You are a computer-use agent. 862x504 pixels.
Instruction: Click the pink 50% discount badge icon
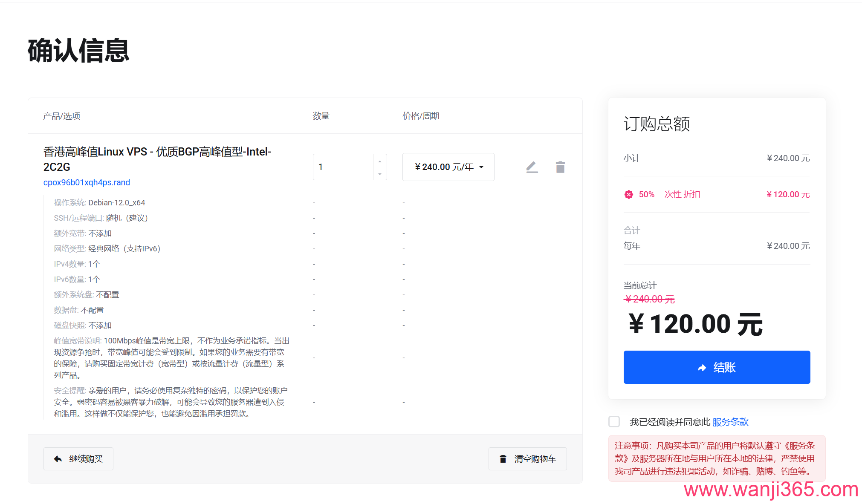click(629, 194)
